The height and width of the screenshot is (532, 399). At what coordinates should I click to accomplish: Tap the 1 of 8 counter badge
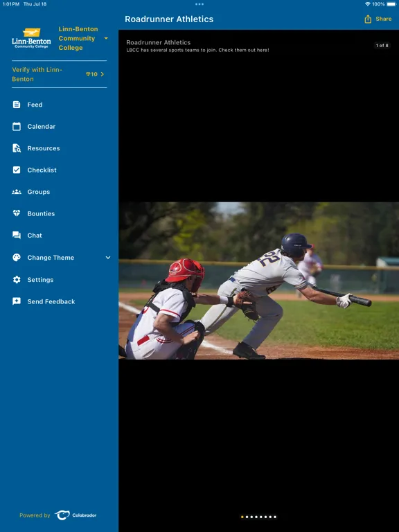382,45
